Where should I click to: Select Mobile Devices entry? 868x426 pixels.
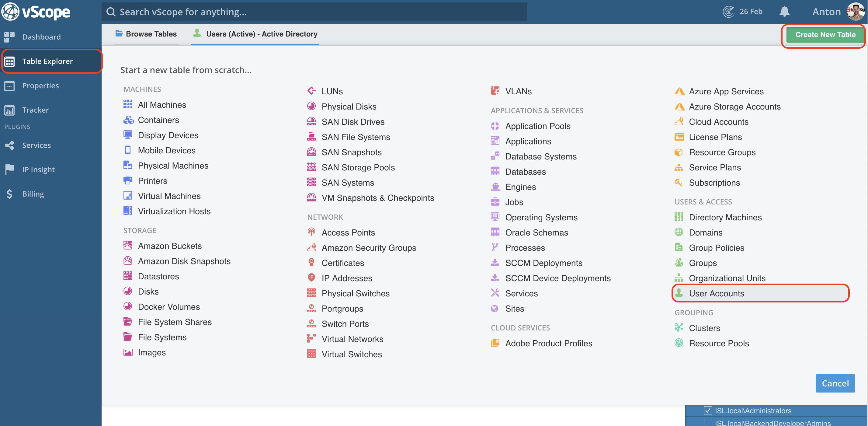coord(166,150)
